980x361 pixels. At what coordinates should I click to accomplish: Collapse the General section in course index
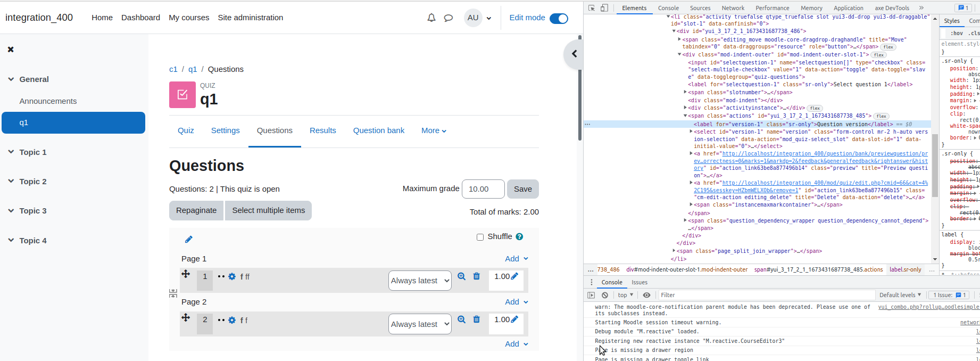coord(11,79)
